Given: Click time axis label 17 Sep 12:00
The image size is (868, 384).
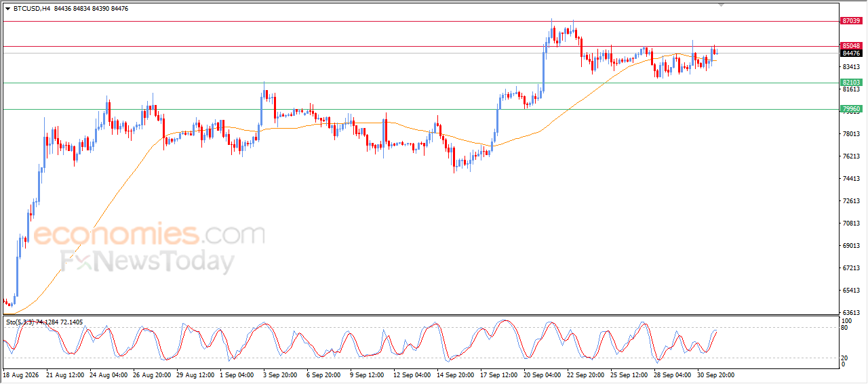Looking at the screenshot, I should point(500,375).
